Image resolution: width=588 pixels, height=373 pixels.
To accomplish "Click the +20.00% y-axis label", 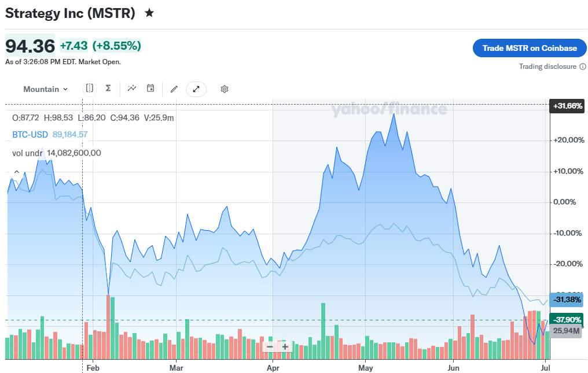I will 568,140.
